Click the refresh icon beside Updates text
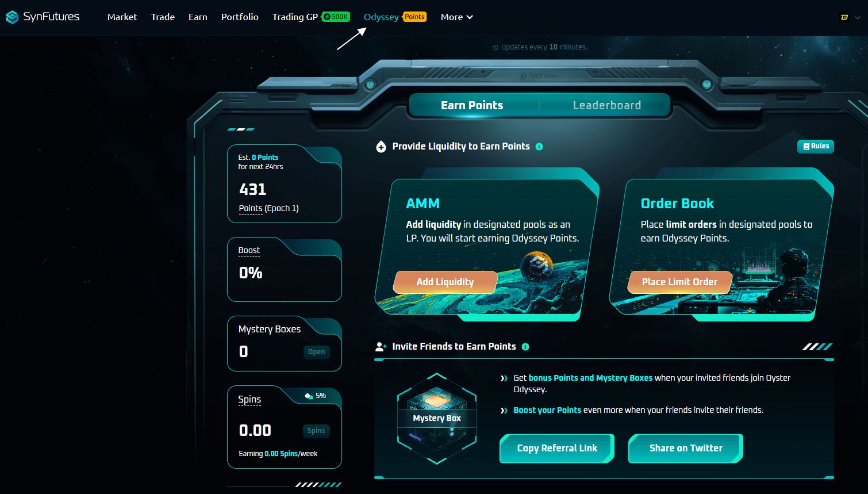The width and height of the screenshot is (868, 494). (x=496, y=48)
